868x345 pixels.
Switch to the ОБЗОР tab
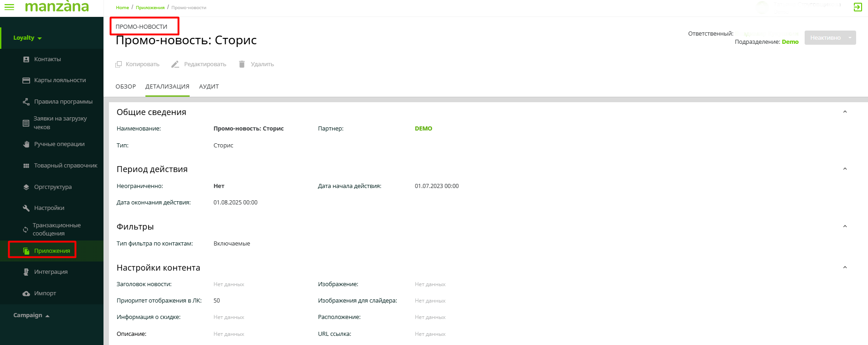click(125, 87)
